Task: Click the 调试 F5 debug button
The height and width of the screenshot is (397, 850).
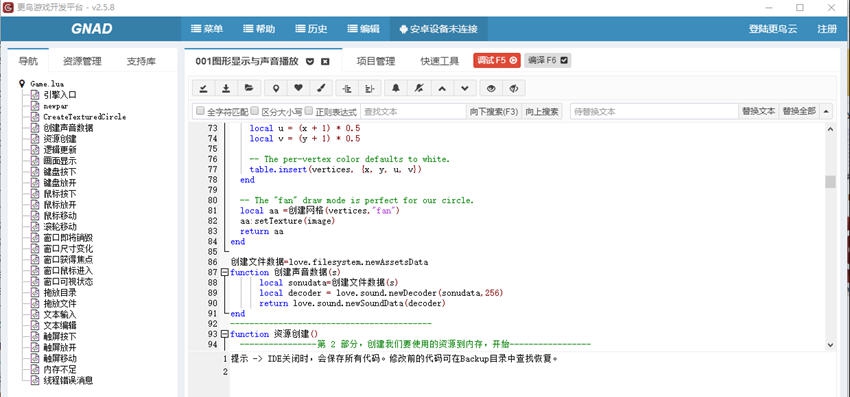Action: 497,61
